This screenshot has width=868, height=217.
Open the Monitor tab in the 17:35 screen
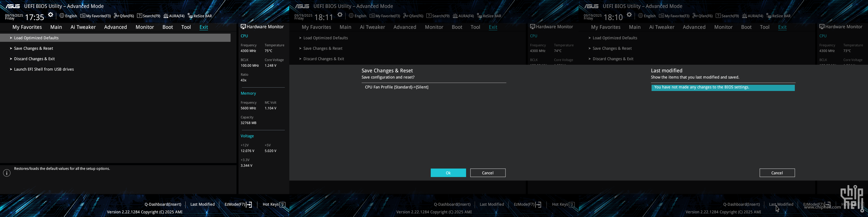[x=145, y=27]
